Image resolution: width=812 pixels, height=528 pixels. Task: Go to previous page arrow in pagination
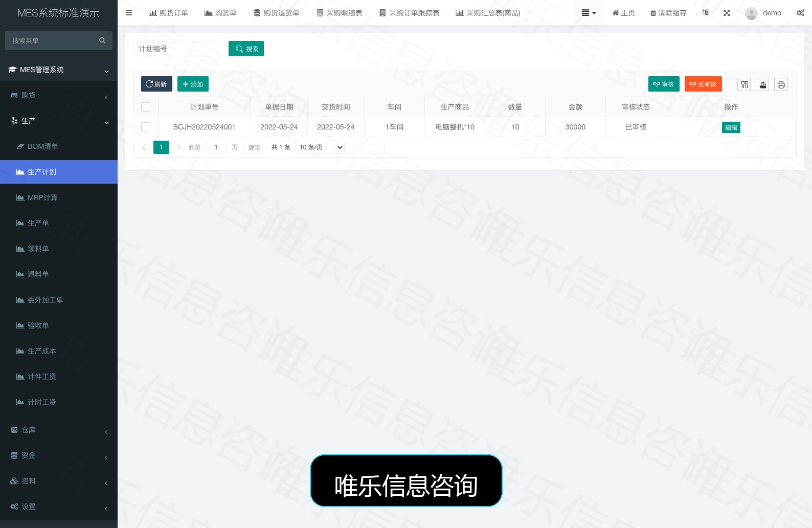click(x=144, y=147)
